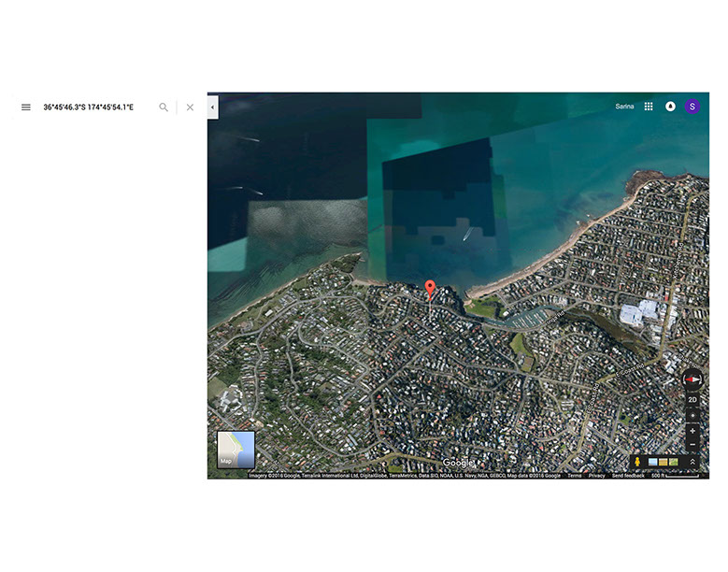Viewport: 728px width, 572px height.
Task: Click the Send feedback link
Action: [x=628, y=476]
